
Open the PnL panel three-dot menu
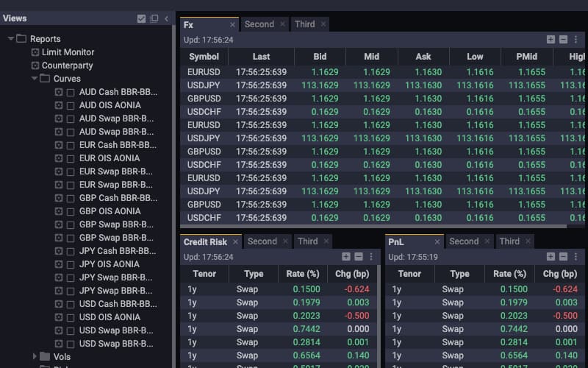coord(576,257)
